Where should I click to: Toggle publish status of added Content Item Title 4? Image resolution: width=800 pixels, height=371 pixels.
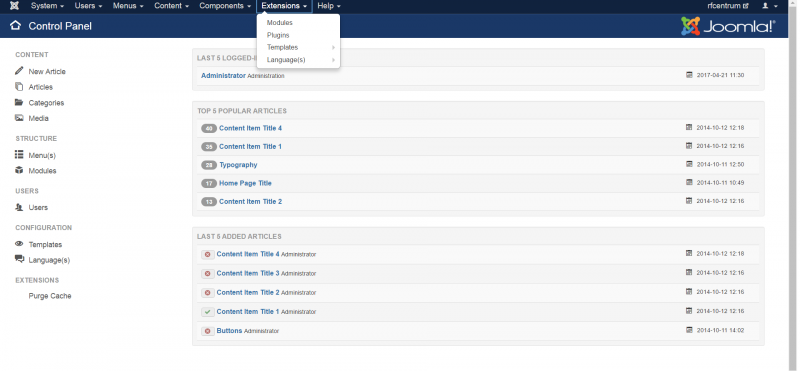(207, 254)
